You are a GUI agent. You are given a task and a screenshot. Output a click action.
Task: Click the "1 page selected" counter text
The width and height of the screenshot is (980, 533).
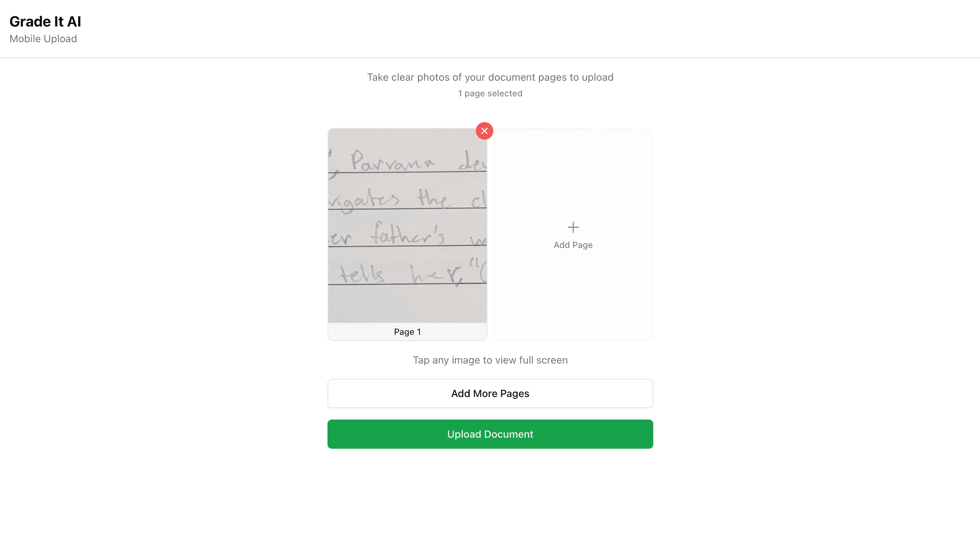coord(490,93)
